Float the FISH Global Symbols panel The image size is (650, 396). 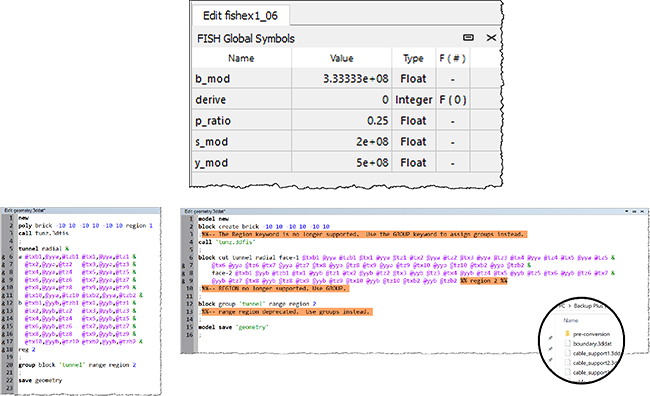pyautogui.click(x=468, y=38)
